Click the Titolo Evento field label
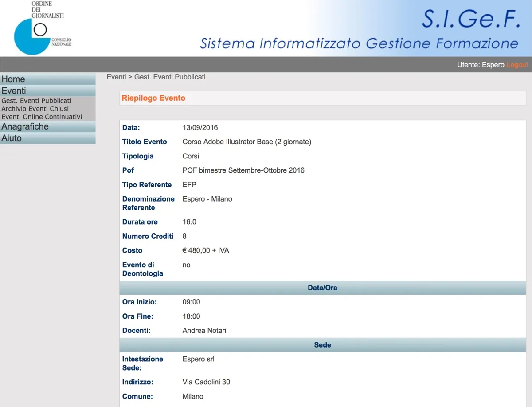 click(x=145, y=142)
